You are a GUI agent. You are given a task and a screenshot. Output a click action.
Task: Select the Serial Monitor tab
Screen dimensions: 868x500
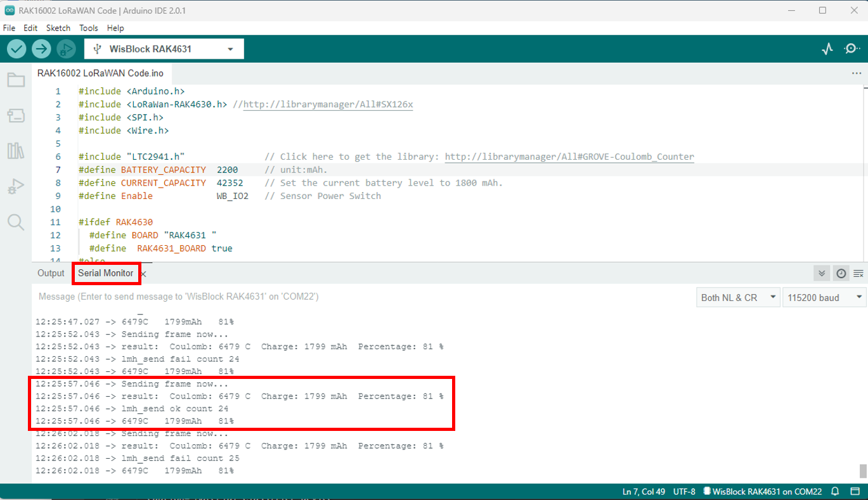[106, 273]
